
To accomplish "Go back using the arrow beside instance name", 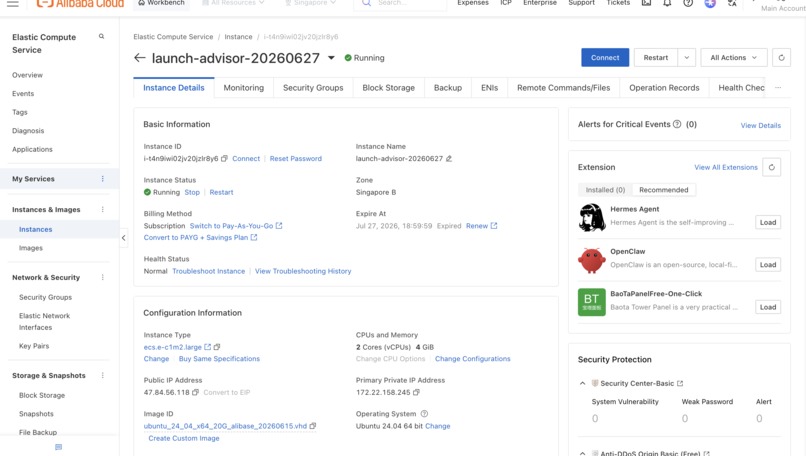I will (139, 58).
